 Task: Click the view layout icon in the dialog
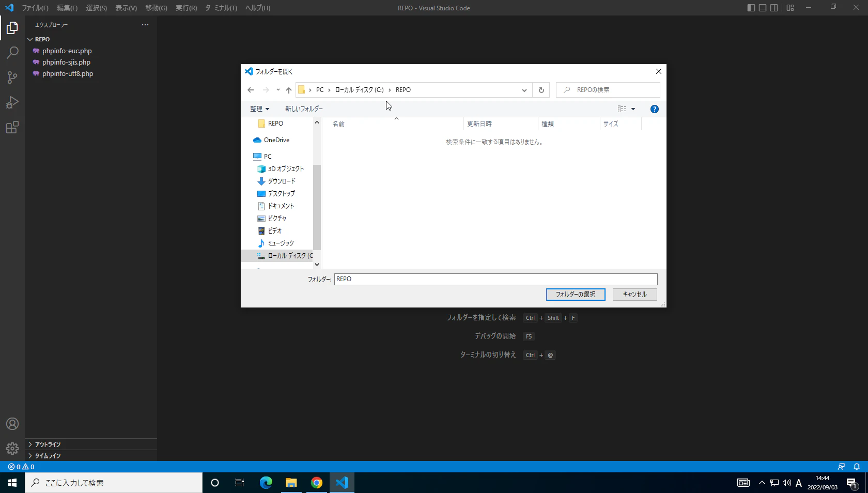pyautogui.click(x=622, y=109)
